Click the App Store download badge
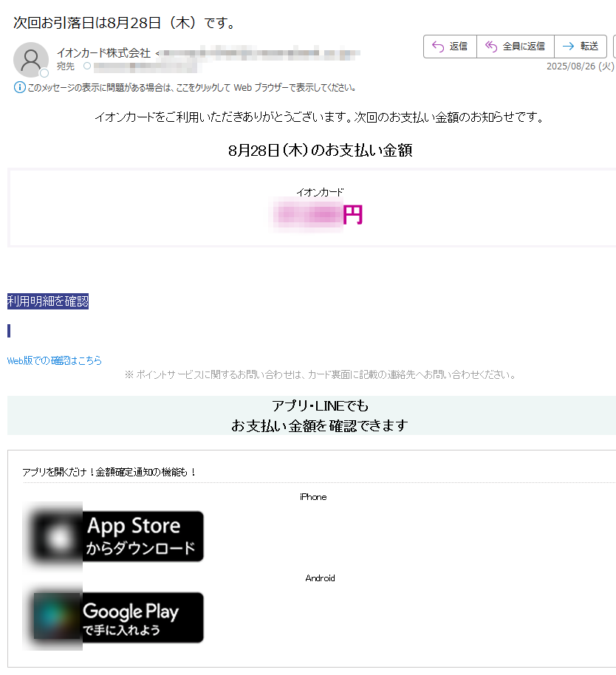 click(x=113, y=536)
